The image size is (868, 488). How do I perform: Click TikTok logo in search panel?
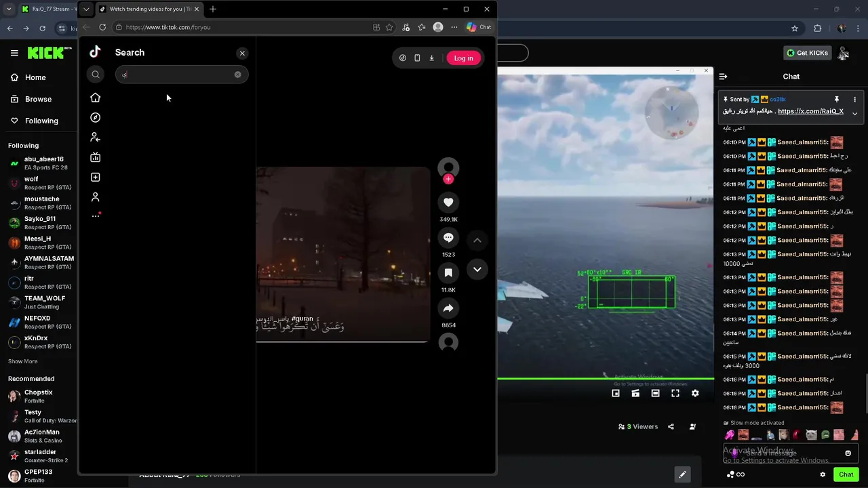pyautogui.click(x=95, y=52)
